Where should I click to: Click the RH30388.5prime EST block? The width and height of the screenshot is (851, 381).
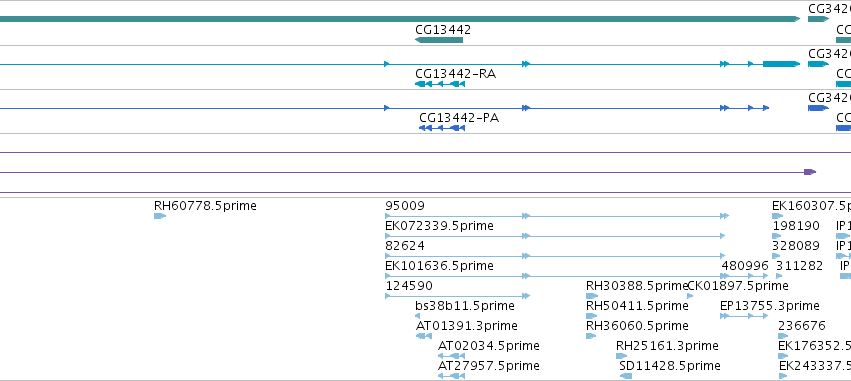click(x=592, y=296)
